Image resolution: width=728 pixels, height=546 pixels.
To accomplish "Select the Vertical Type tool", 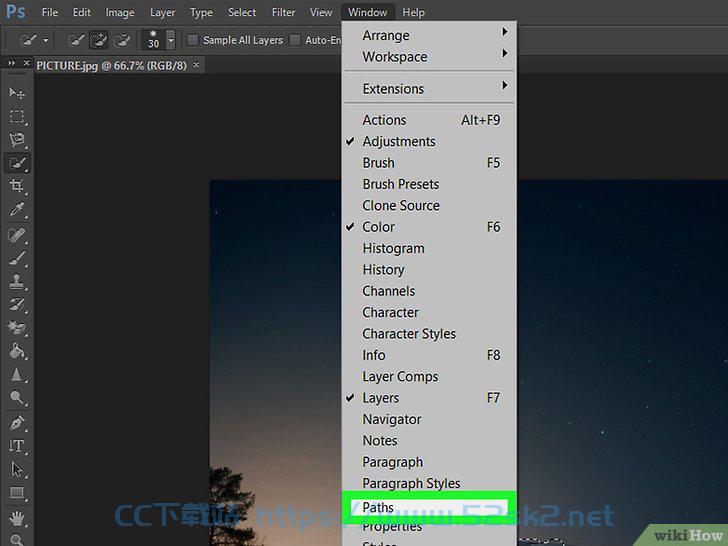I will point(17,446).
